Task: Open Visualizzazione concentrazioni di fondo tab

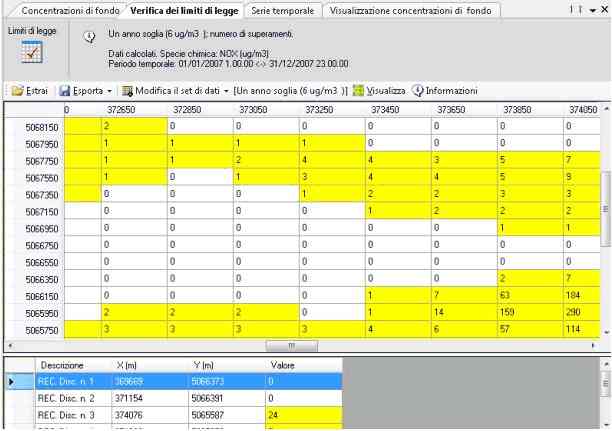Action: (410, 11)
